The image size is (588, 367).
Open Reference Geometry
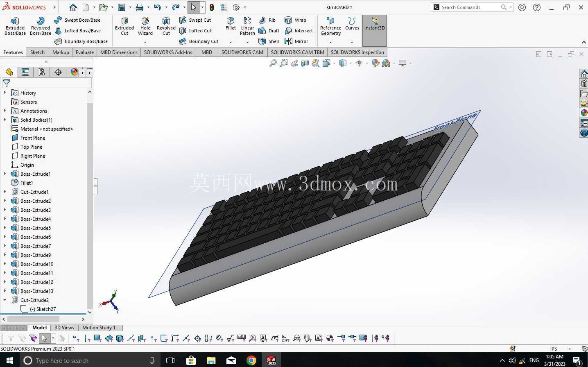pos(330,26)
